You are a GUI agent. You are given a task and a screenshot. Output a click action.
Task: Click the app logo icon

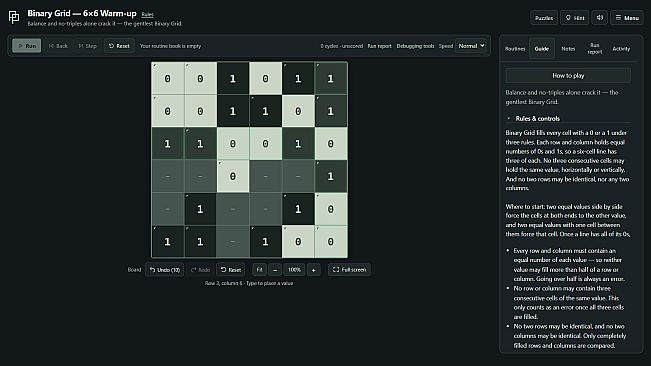(14, 17)
